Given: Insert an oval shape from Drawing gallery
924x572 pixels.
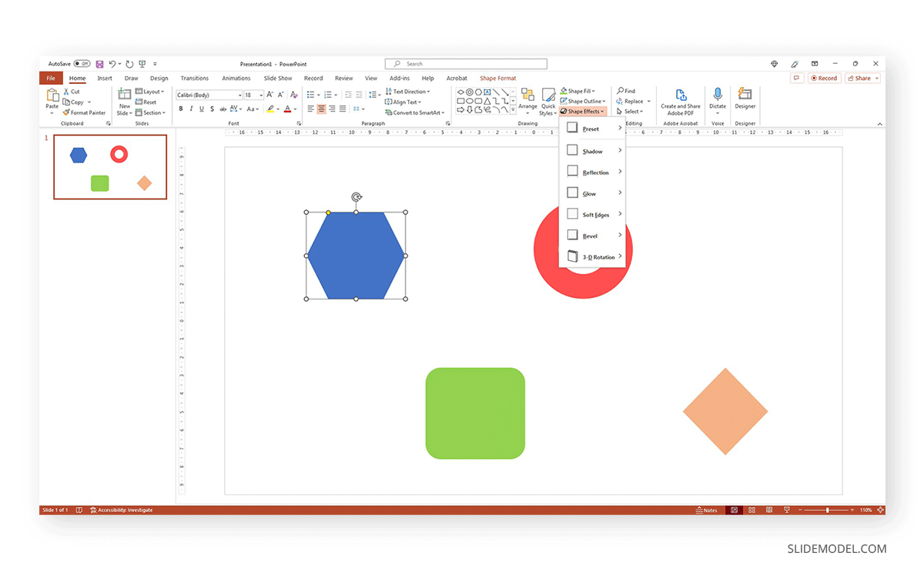Looking at the screenshot, I should [470, 100].
